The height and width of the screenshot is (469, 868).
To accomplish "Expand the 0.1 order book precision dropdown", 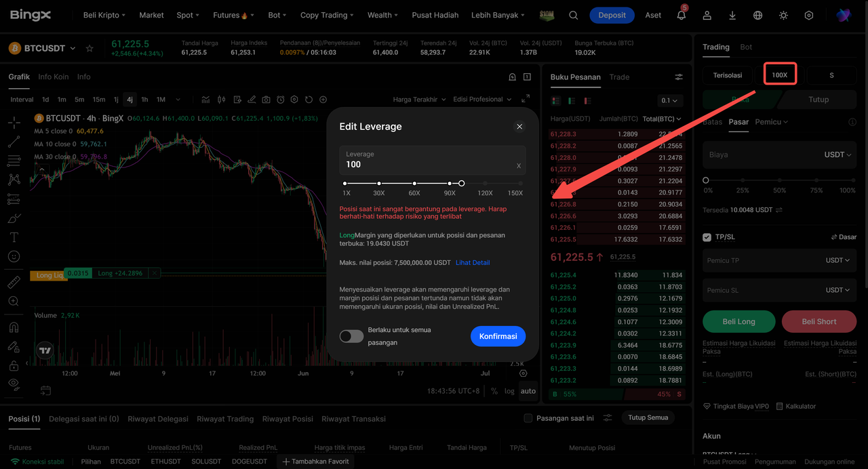I will [670, 100].
